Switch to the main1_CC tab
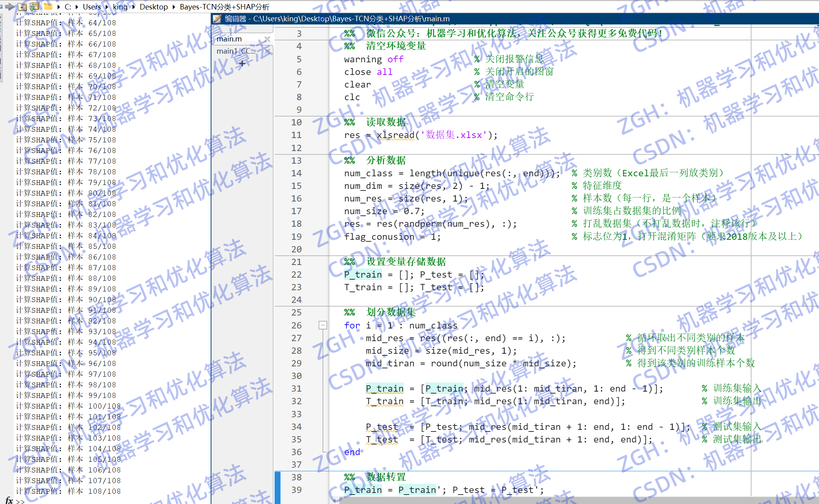Screen dimensions: 819x504 coord(236,51)
